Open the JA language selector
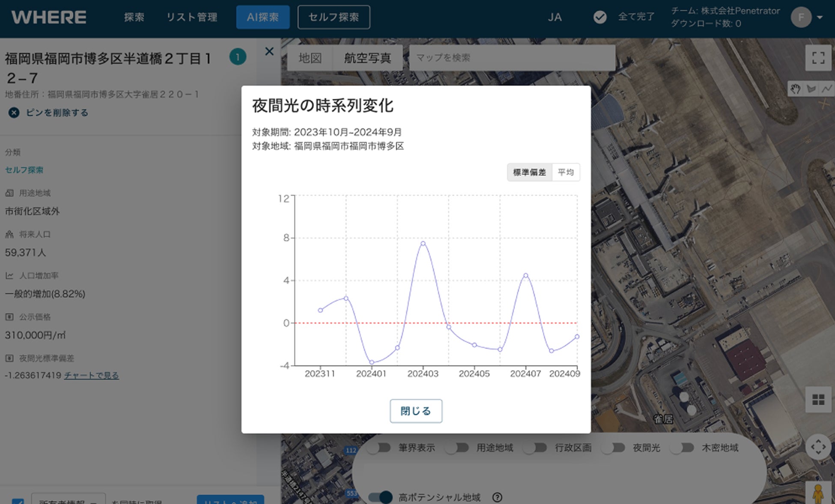The width and height of the screenshot is (835, 504). (555, 18)
